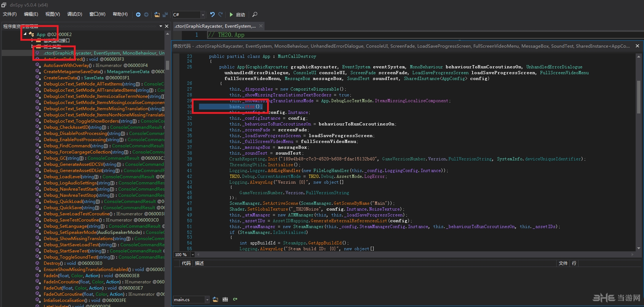Click the assembly tree scroll-up arrow
This screenshot has width=644, height=307.
tap(167, 33)
